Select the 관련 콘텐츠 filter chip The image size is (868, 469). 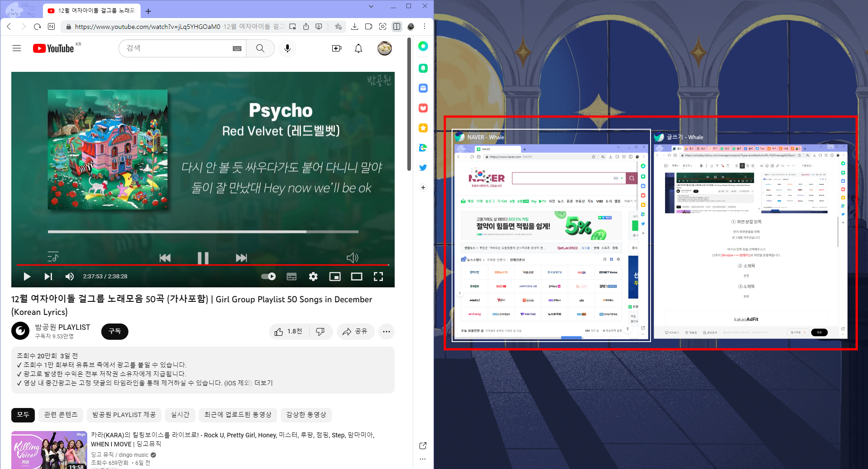pos(61,415)
